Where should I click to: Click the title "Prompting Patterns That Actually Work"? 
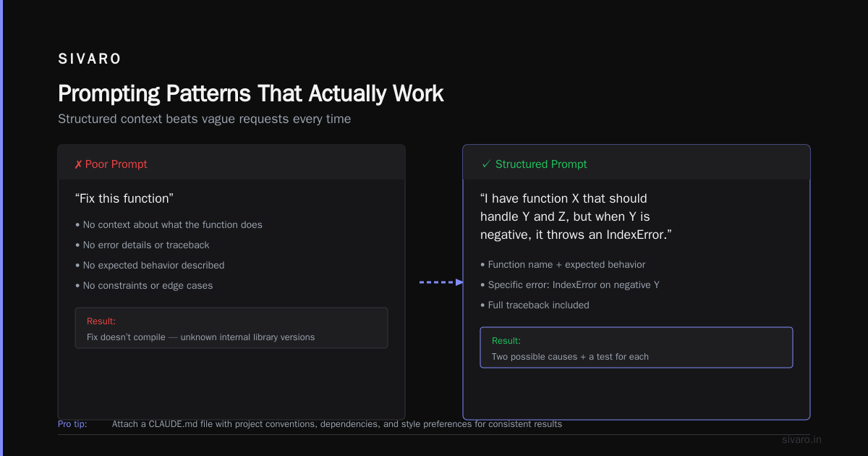coord(250,93)
